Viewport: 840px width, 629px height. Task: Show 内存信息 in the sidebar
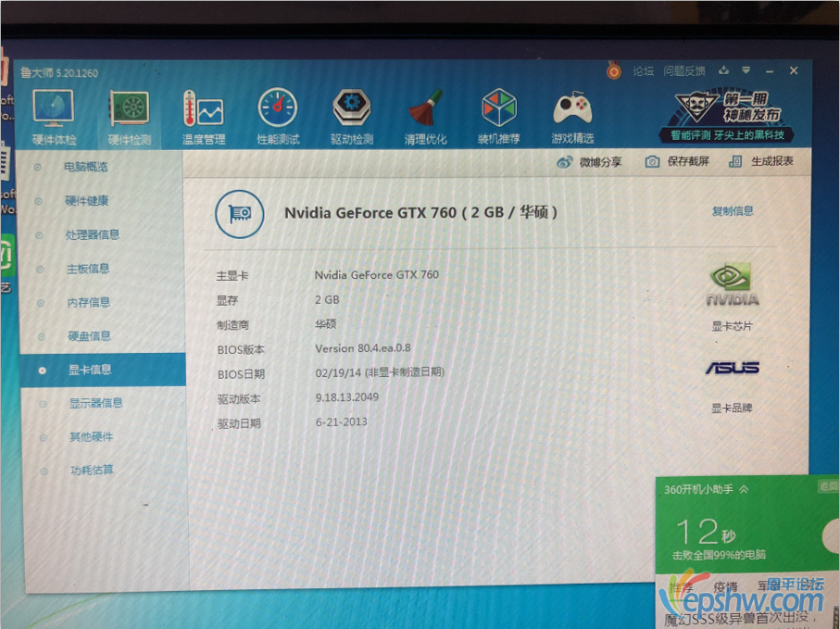pos(88,303)
